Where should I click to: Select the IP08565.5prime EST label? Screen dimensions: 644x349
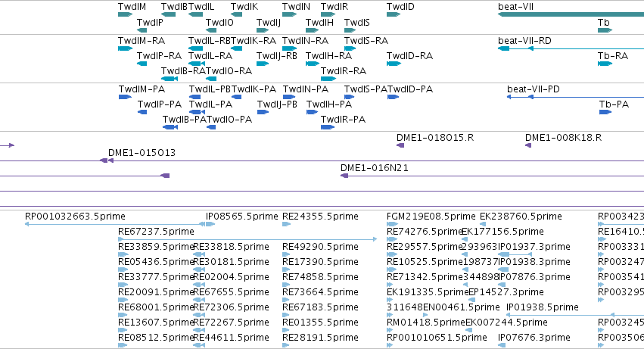click(242, 217)
